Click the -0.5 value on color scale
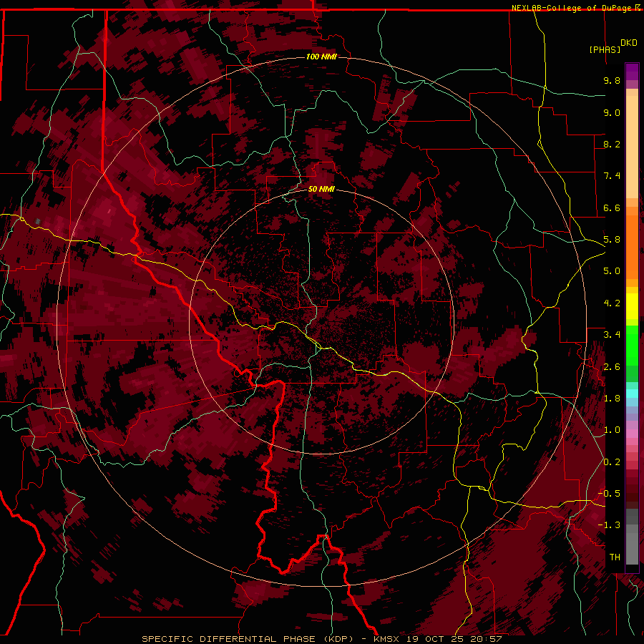Screen dimensions: 644x644 (610, 493)
